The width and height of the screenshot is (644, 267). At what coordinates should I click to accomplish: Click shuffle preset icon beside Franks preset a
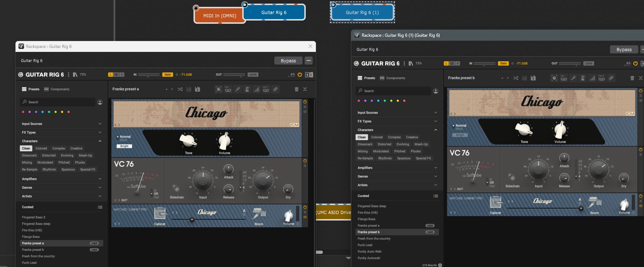180,89
